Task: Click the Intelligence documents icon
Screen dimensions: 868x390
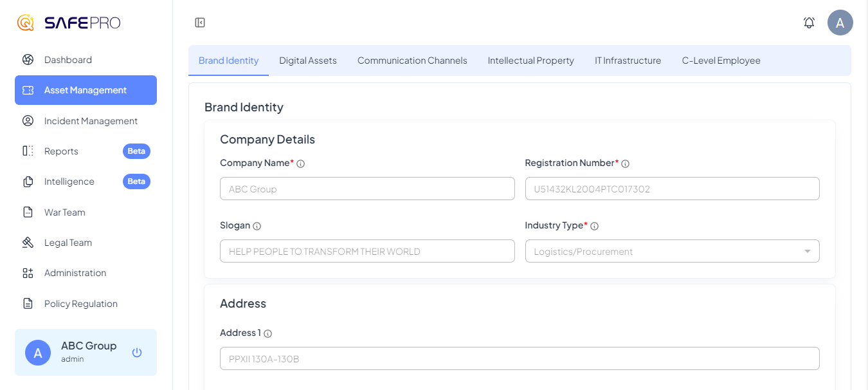Action: tap(28, 181)
